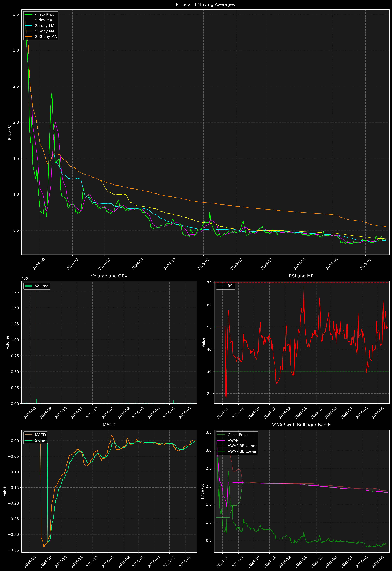Image resolution: width=392 pixels, height=571 pixels.
Task: Click the '1e8' exponent label above Volume axis
Action: click(25, 279)
